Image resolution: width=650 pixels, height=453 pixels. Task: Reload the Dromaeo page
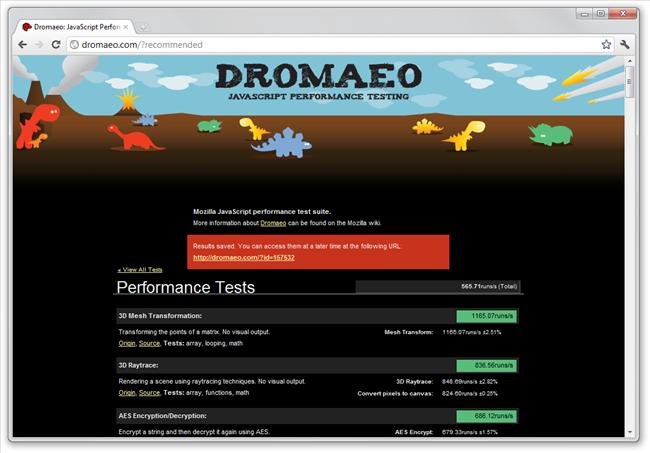56,45
